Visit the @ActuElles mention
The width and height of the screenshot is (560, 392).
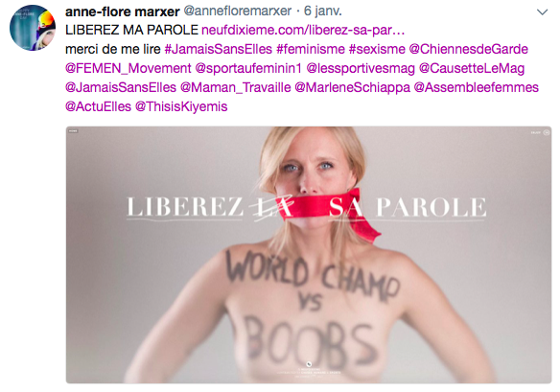coord(98,106)
